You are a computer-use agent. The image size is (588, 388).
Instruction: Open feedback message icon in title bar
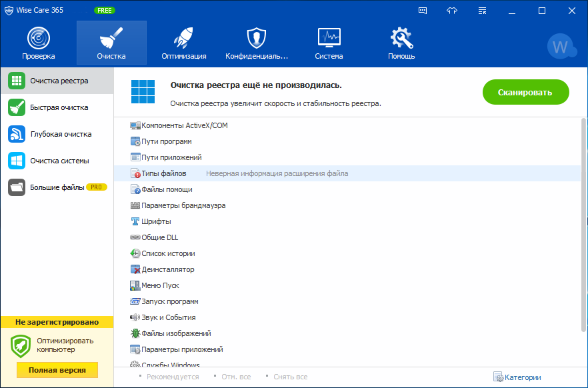coord(423,11)
